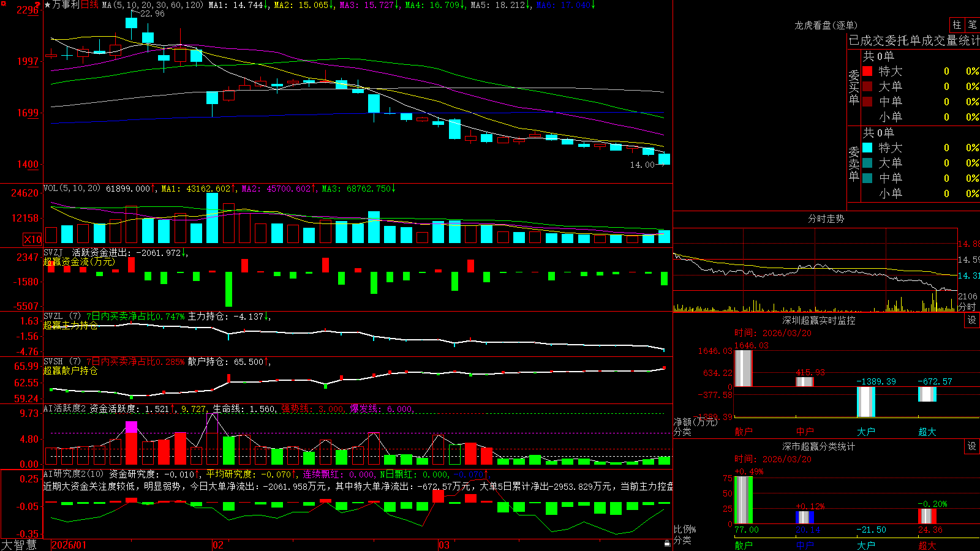This screenshot has width=980, height=551.
Task: Click the 爆发线: 6.000 label
Action: (381, 409)
